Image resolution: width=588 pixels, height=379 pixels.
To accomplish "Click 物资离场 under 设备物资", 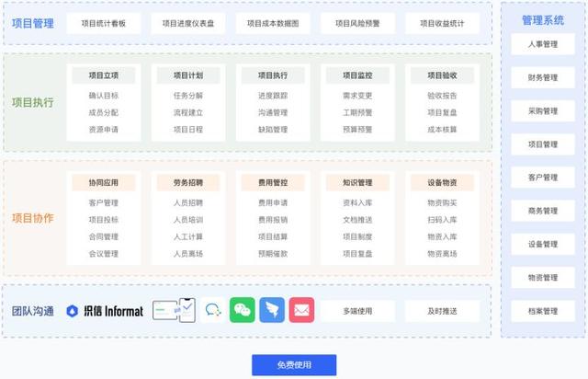I will coord(442,254).
